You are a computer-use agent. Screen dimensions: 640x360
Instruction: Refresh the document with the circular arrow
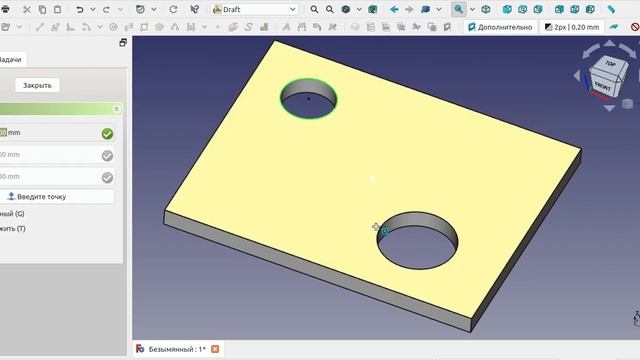point(173,9)
